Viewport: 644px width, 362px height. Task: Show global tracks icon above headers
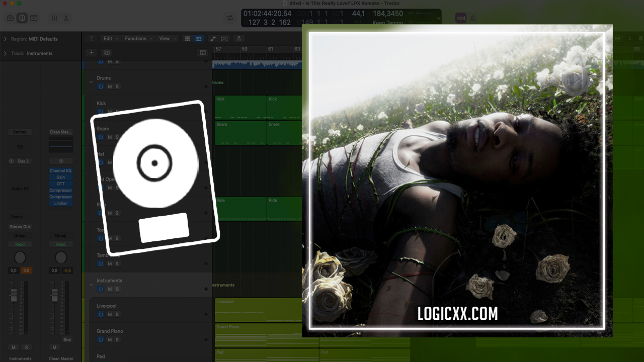[x=203, y=52]
